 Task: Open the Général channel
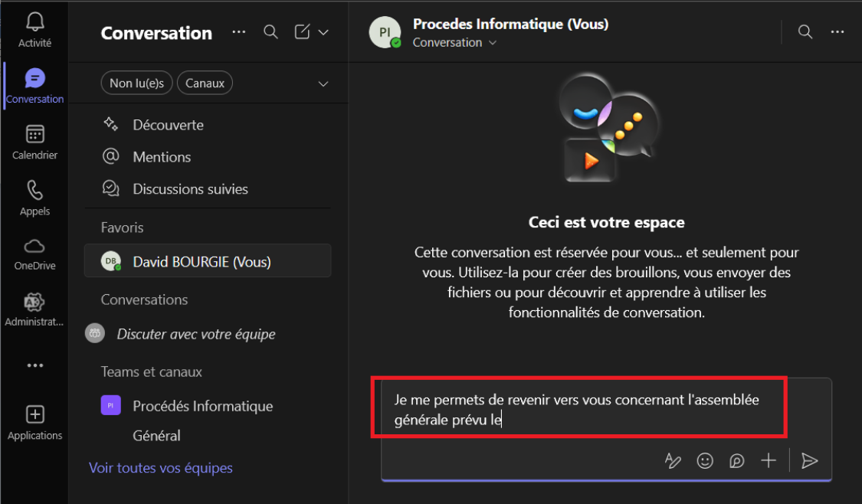(x=156, y=436)
